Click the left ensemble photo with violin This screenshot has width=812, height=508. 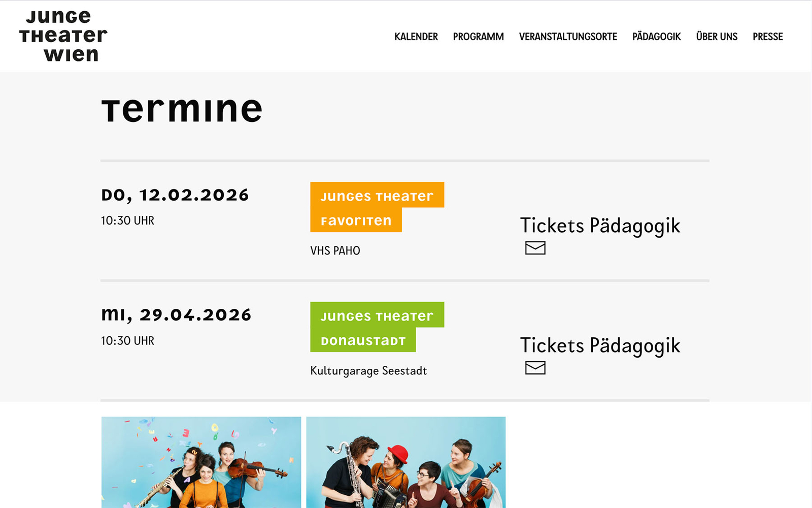(201, 462)
